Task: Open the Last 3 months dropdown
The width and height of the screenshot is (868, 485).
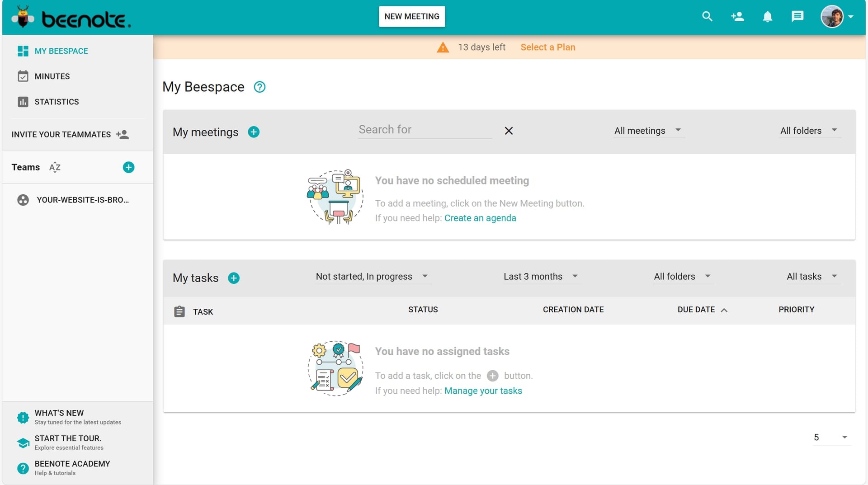Action: (542, 277)
